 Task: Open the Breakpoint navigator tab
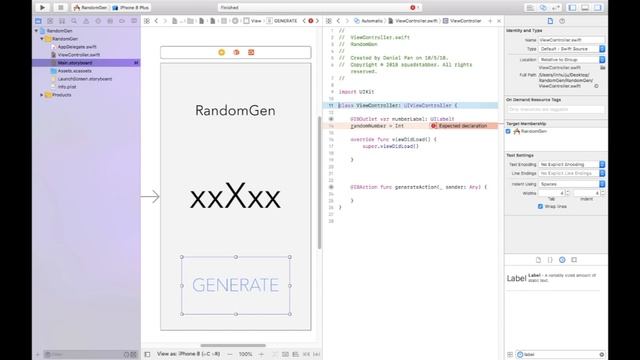click(122, 21)
